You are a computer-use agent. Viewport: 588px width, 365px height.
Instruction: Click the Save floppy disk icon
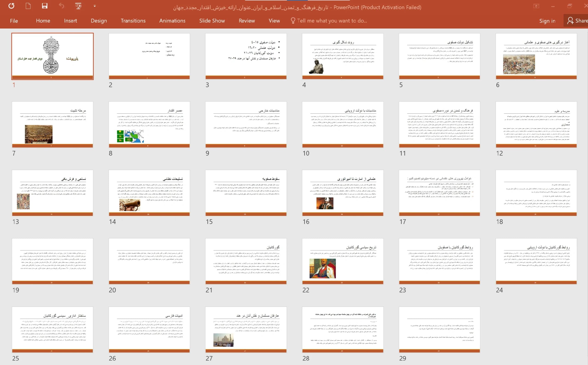[45, 6]
